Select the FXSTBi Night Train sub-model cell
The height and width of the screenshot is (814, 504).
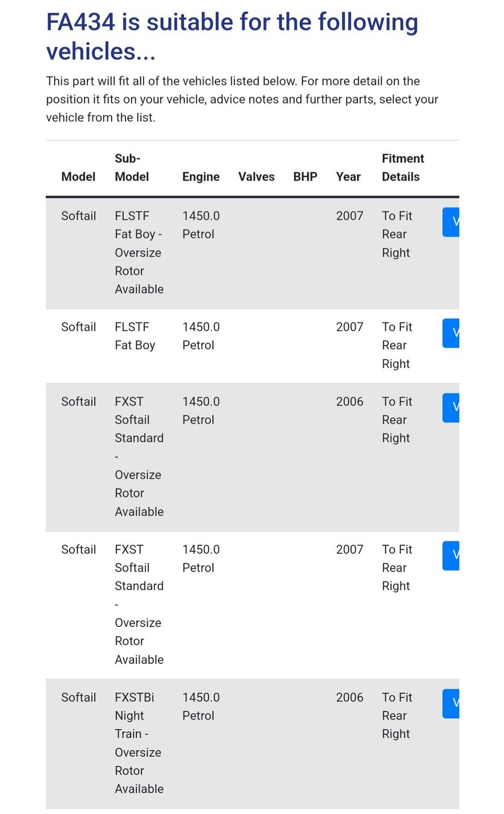tap(139, 743)
